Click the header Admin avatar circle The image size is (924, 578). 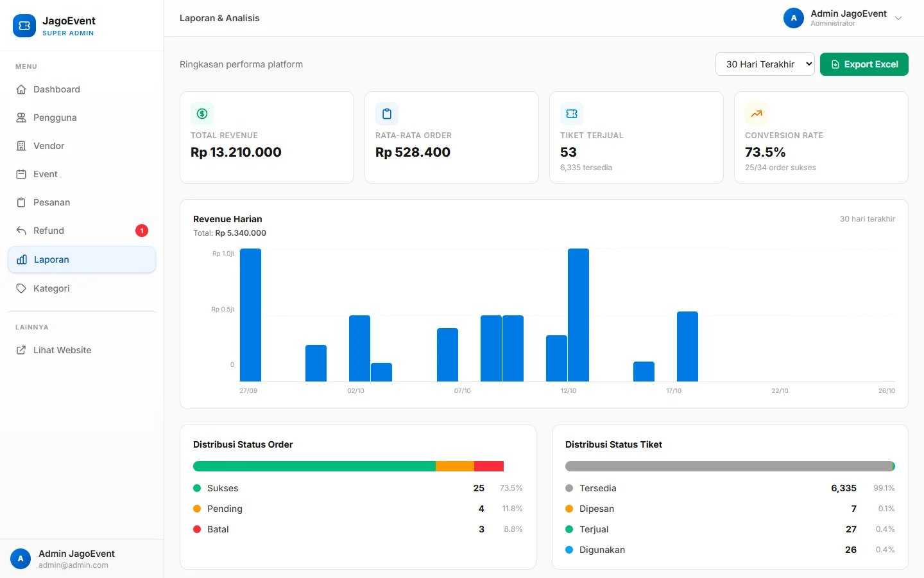pos(794,18)
